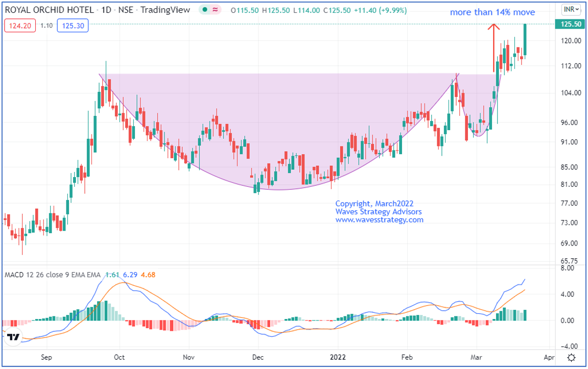The height and width of the screenshot is (369, 588).
Task: Click the MACD line value 6.29
Action: pos(130,275)
